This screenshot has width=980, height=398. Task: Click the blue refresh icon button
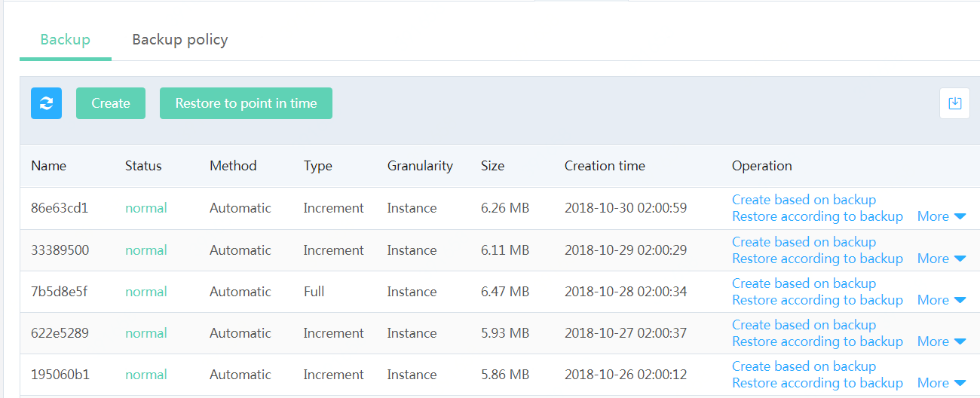(x=46, y=103)
